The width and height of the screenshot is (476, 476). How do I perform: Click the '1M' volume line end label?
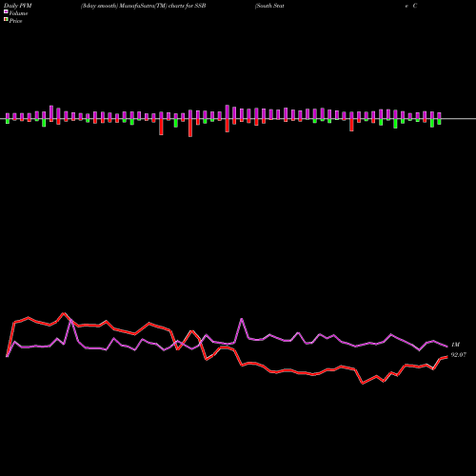[x=455, y=345]
